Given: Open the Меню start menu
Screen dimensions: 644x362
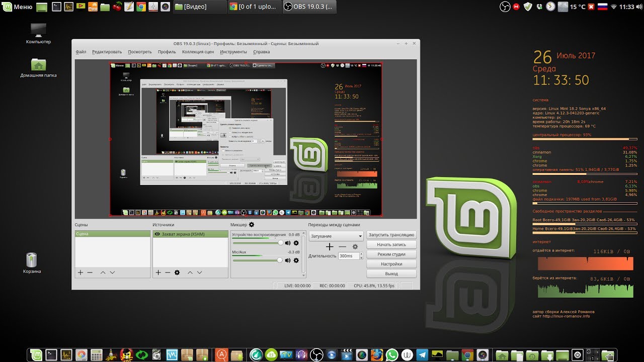Looking at the screenshot, I should (x=18, y=7).
